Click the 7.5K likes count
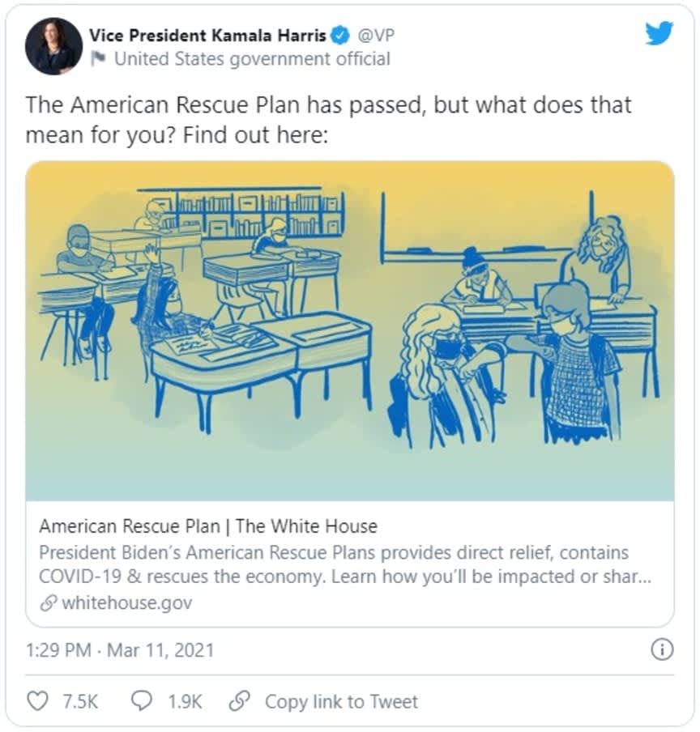 pyautogui.click(x=80, y=701)
